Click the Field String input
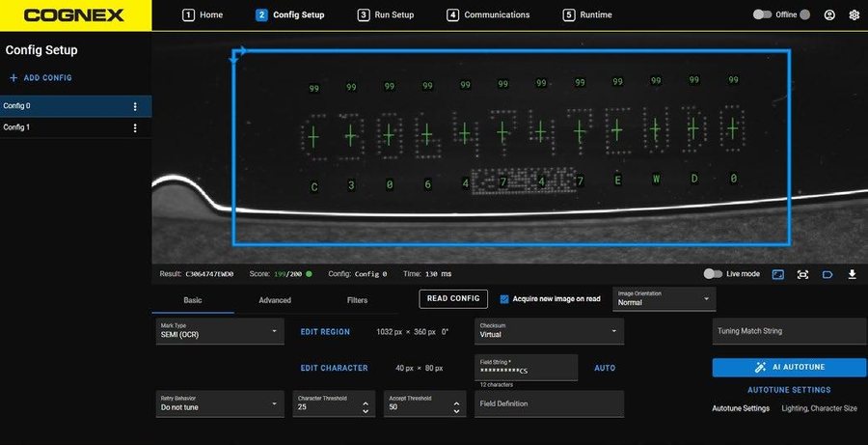 click(526, 368)
